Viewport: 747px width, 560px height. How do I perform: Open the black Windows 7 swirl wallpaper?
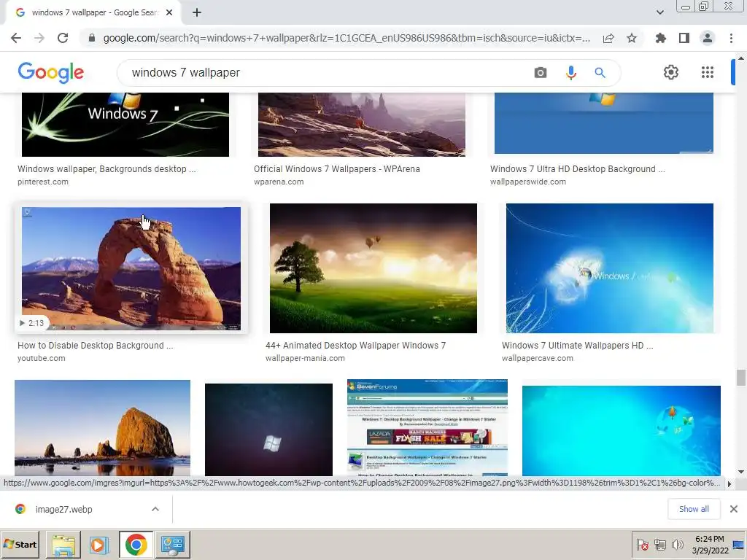(125, 124)
